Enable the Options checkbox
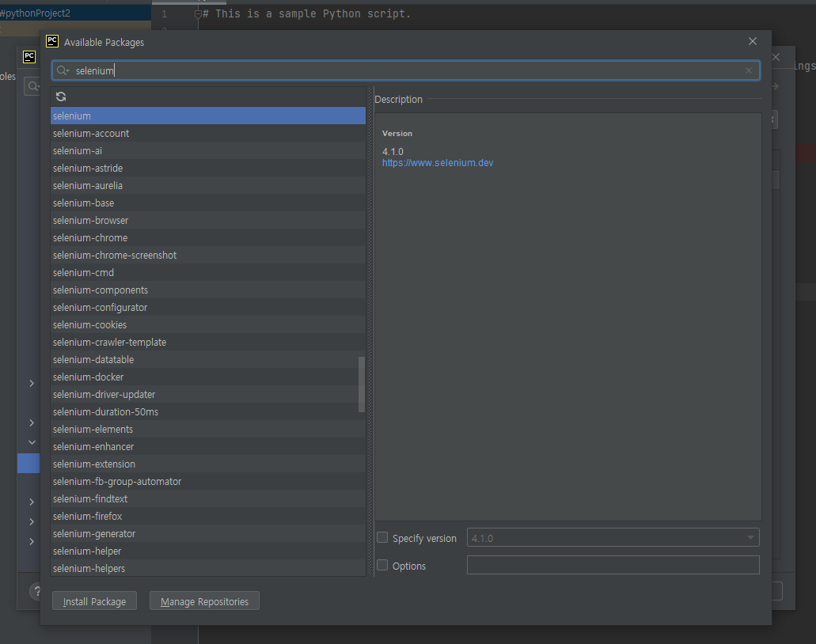816x644 pixels. pos(382,566)
